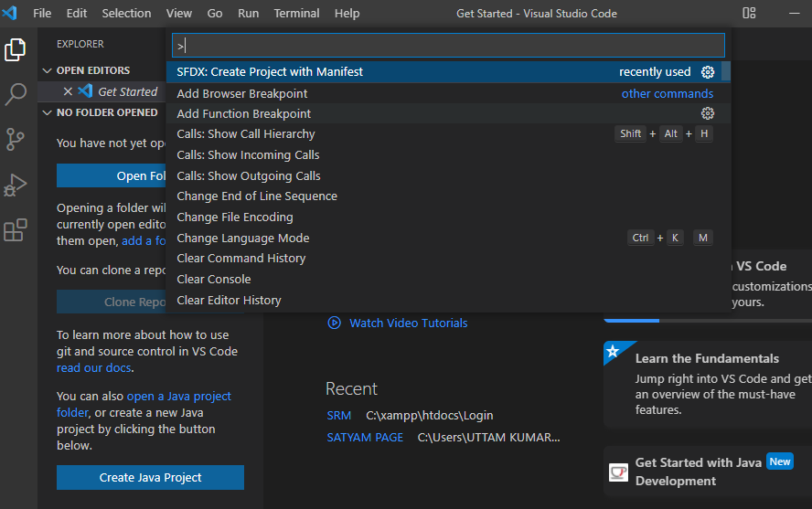Collapse the Open Editors section

click(48, 70)
